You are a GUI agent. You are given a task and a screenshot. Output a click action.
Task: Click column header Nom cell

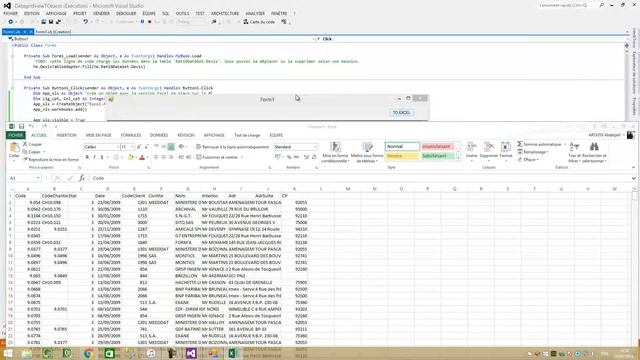tap(187, 196)
